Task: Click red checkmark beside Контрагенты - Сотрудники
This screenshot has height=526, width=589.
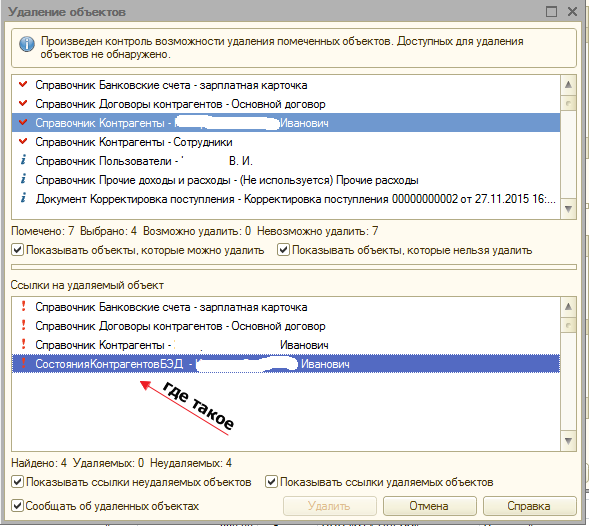Action: (23, 141)
